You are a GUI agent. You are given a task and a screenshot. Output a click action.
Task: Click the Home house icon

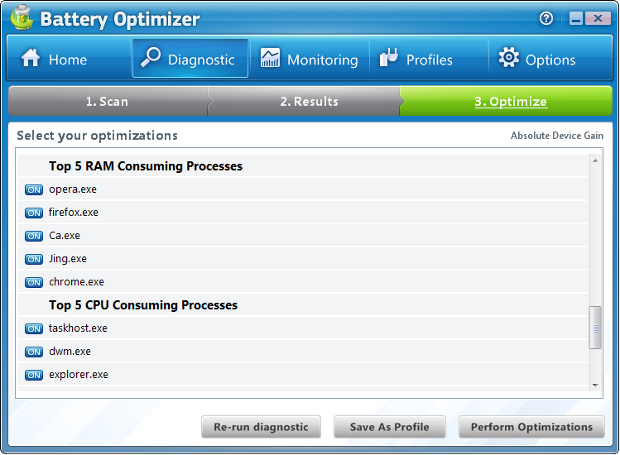(x=30, y=58)
